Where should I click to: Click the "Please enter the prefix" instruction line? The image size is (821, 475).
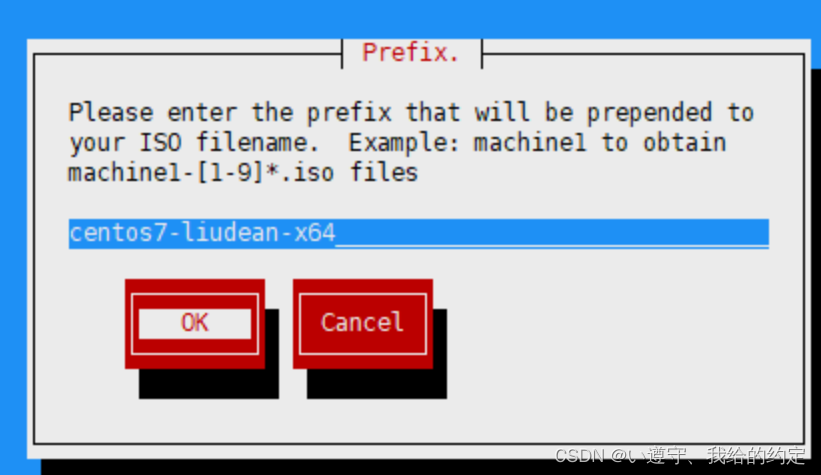[411, 113]
